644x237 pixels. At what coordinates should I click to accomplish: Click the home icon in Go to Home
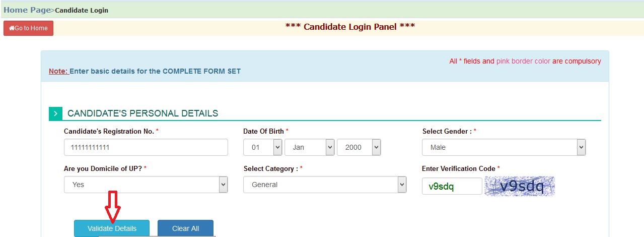click(x=12, y=28)
